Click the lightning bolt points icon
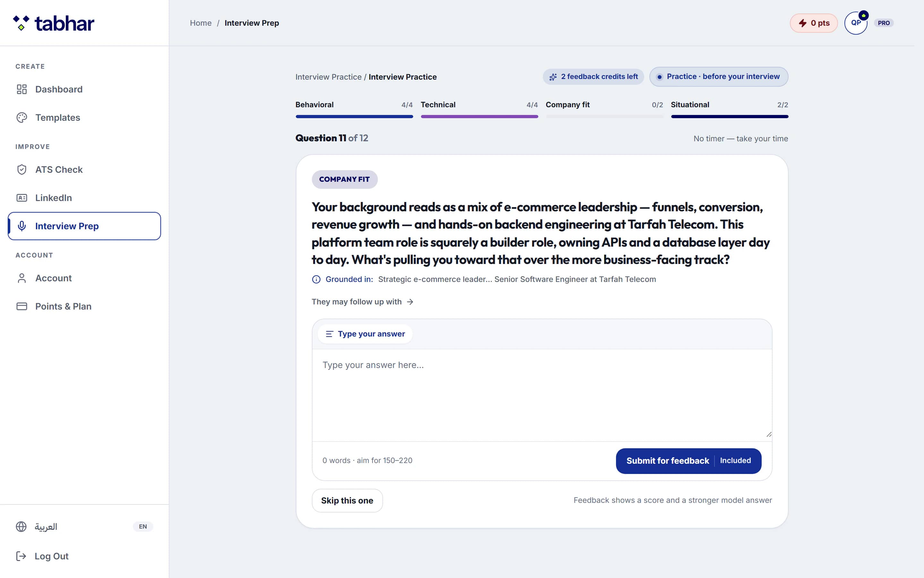Screen dimensions: 924x578 [803, 23]
